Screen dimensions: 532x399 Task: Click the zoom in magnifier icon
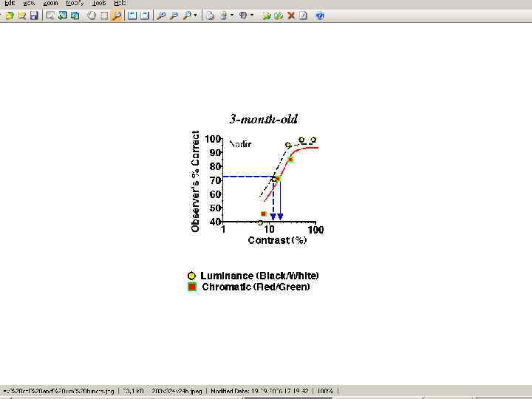[x=161, y=16]
